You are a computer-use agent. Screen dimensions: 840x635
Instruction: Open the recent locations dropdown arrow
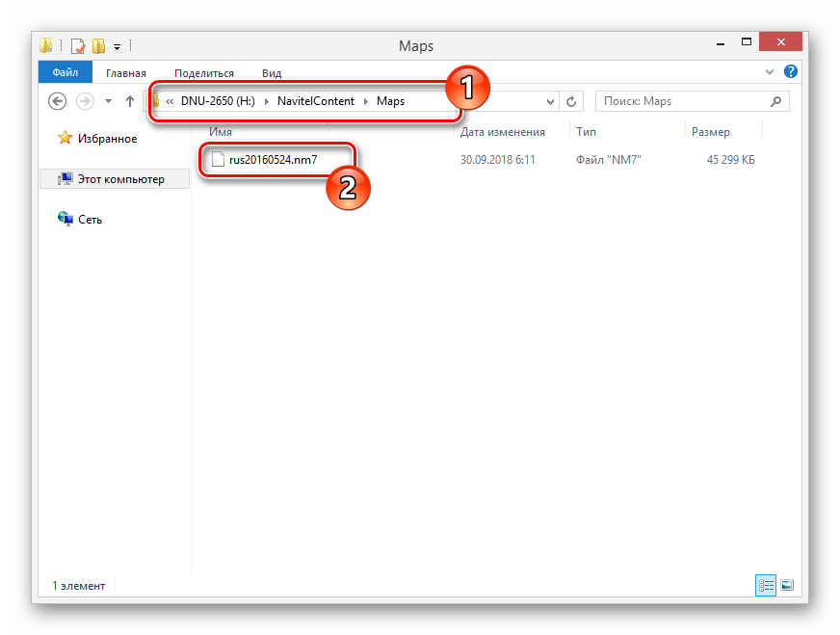(108, 101)
